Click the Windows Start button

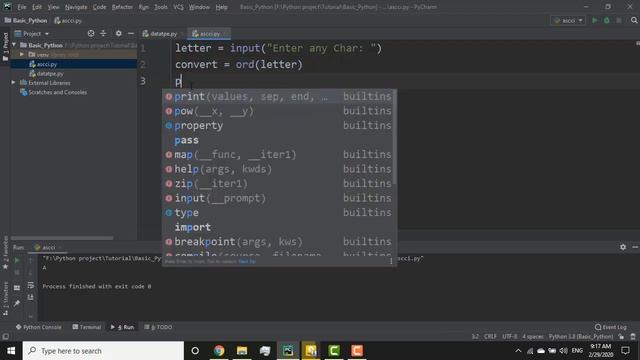pyautogui.click(x=11, y=351)
